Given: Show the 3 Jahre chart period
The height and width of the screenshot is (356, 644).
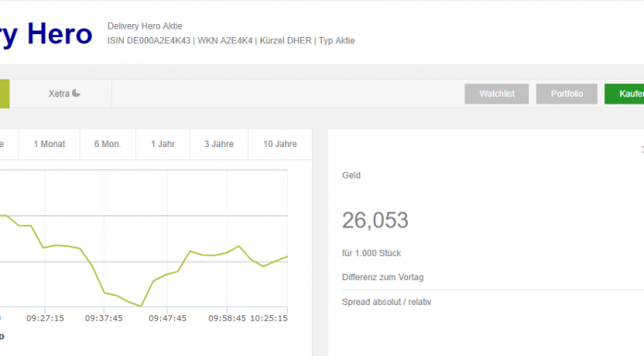Looking at the screenshot, I should [219, 144].
